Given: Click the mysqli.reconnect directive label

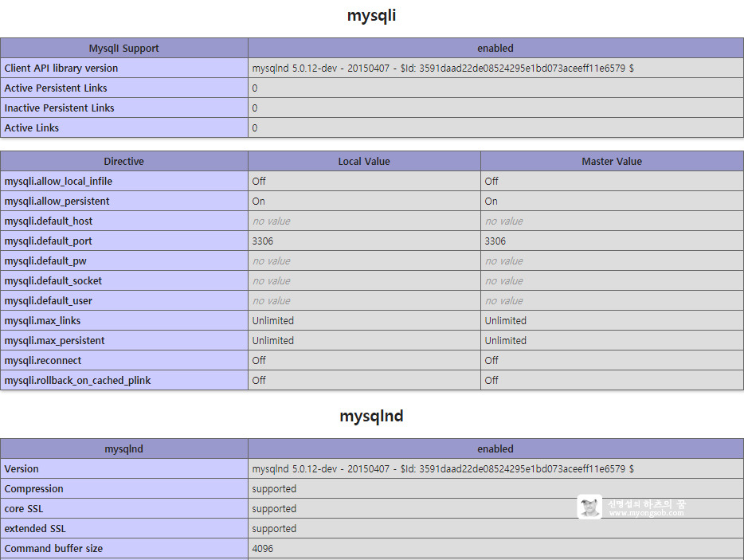Looking at the screenshot, I should pyautogui.click(x=43, y=360).
